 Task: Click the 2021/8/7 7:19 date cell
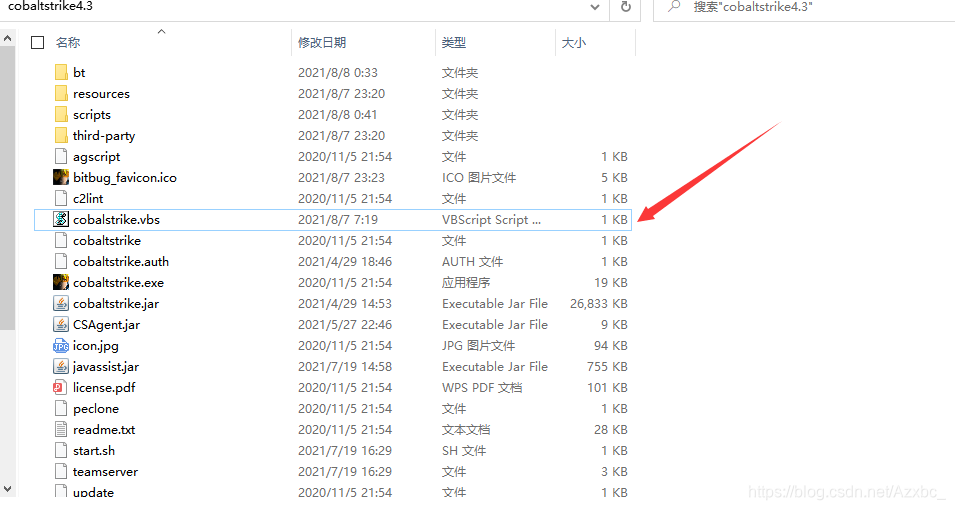pos(338,219)
